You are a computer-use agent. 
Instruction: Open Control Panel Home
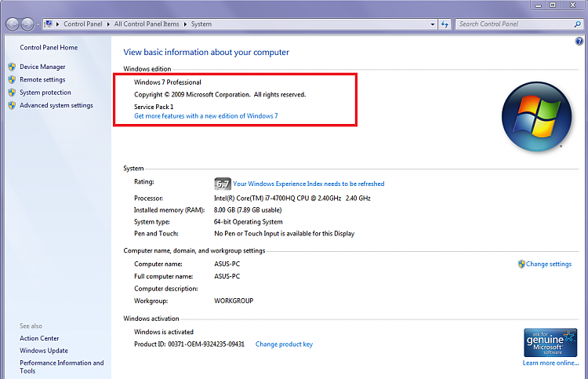(x=49, y=48)
